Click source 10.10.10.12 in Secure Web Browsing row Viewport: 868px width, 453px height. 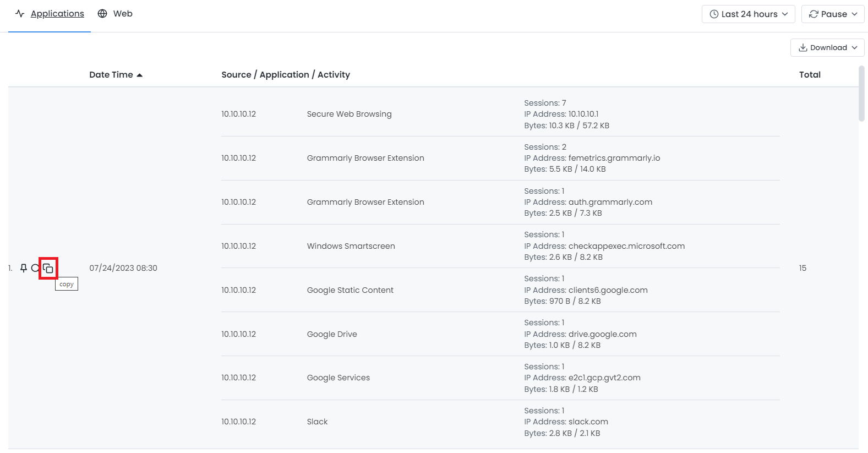[x=239, y=114]
